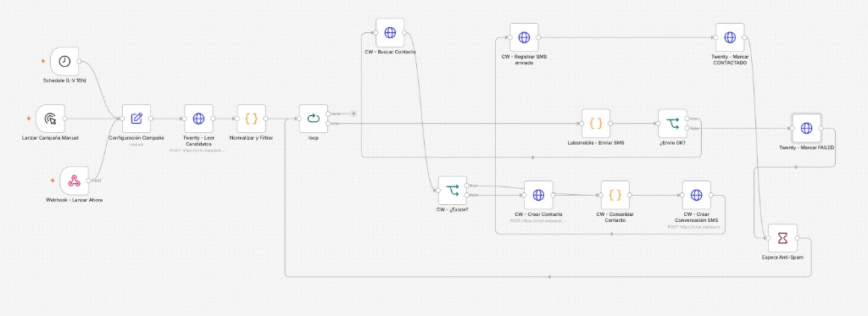Viewport: 868px width, 316px height.
Task: Select the Labsmobile - Enviar SMS code node
Action: (596, 124)
